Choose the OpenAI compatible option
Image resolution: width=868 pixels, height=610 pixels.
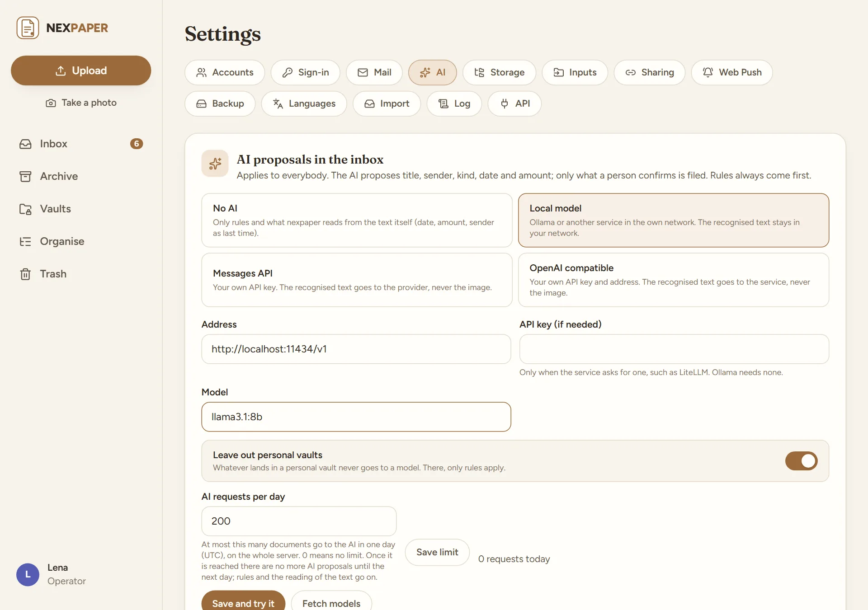(674, 280)
